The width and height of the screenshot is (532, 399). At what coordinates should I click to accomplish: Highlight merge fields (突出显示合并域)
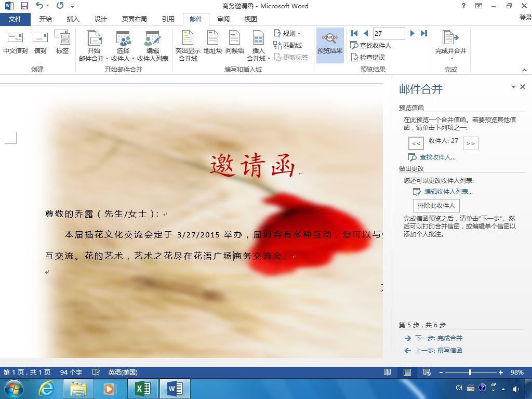188,46
